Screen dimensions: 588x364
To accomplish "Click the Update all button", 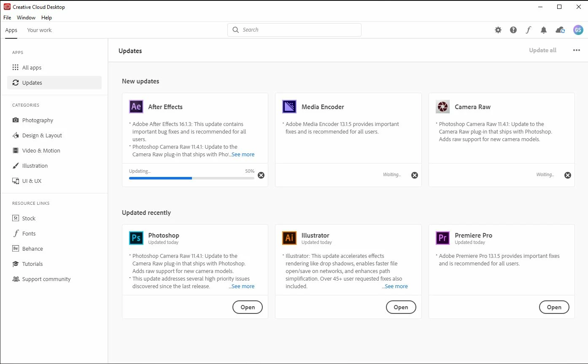I will pyautogui.click(x=543, y=50).
